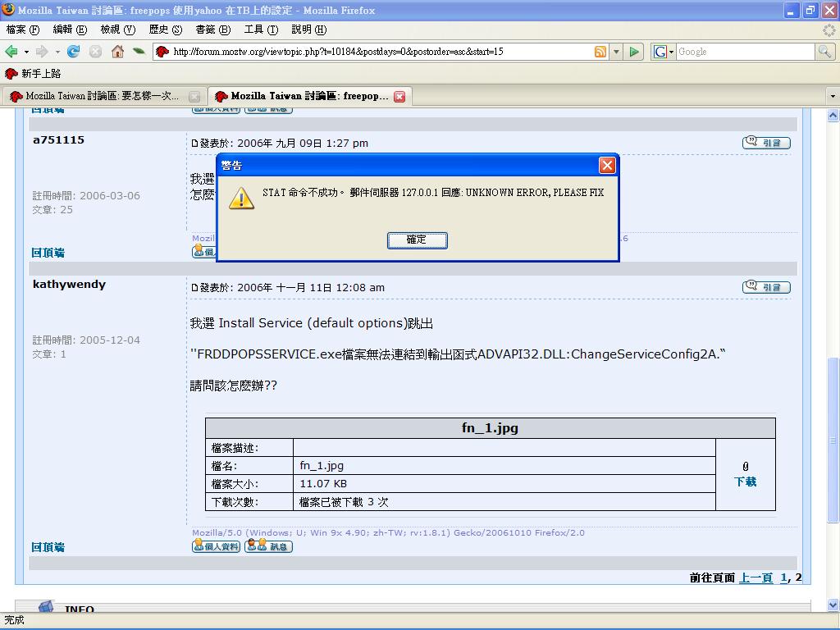Subscribe using the orange RSS feed icon
This screenshot has width=840, height=630.
point(600,52)
